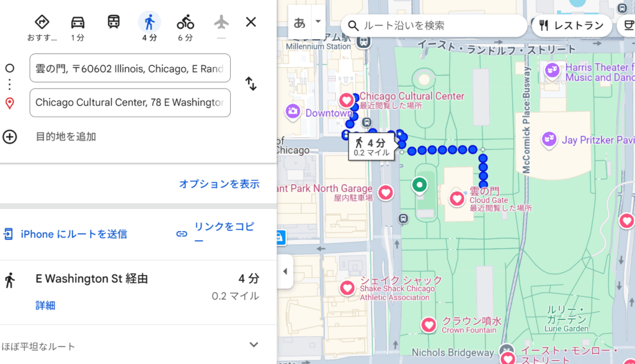Click 詳細 link for route details
Image resolution: width=635 pixels, height=364 pixels.
(x=45, y=305)
